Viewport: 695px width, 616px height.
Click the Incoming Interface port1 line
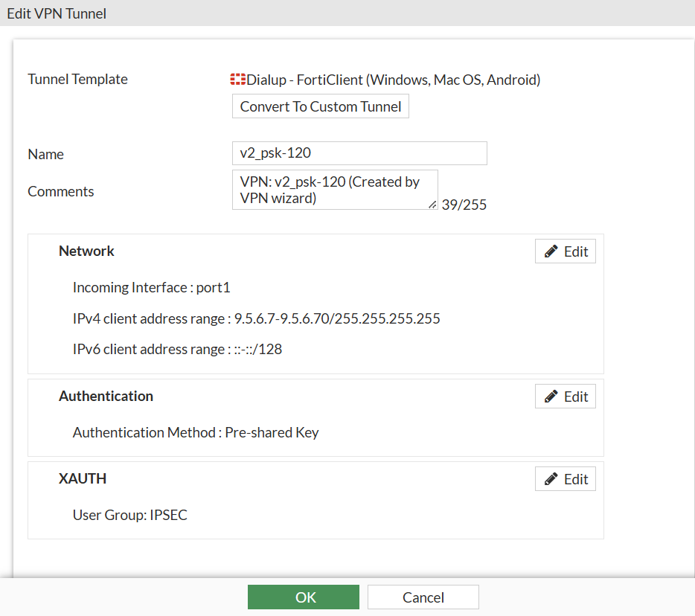coord(157,288)
